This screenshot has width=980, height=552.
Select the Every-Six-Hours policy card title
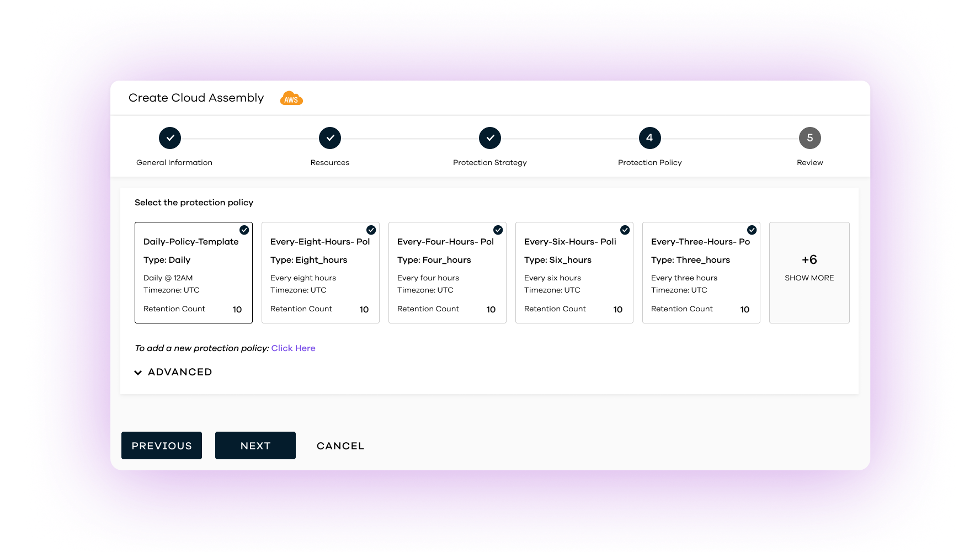click(x=570, y=242)
